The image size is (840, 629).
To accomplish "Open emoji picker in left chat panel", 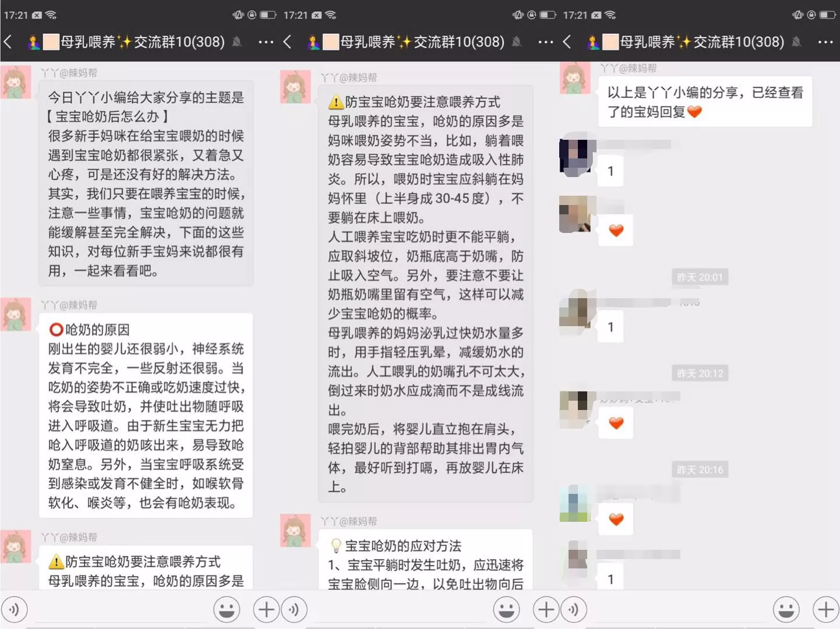I will tap(227, 610).
